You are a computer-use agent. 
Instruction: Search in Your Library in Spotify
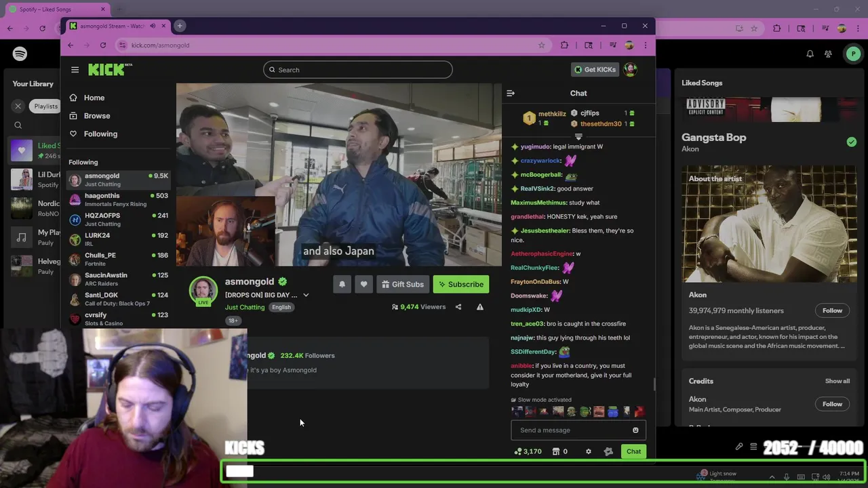tap(18, 125)
